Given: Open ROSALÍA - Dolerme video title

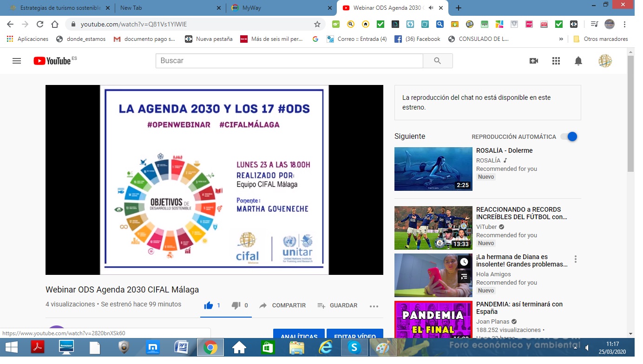Looking at the screenshot, I should point(505,150).
